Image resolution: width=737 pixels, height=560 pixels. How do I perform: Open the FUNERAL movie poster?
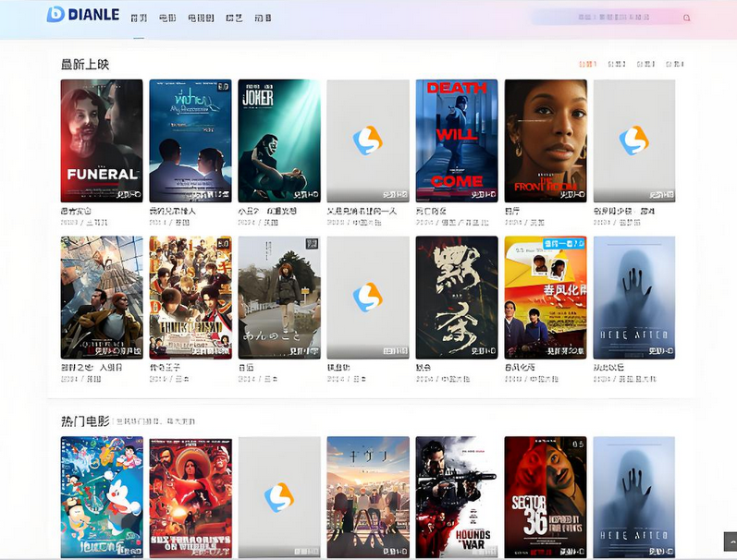102,140
